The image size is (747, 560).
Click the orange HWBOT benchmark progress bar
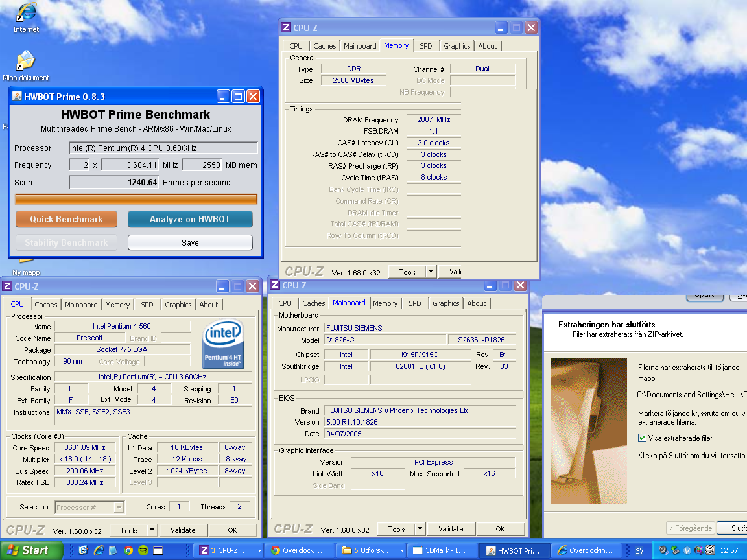coord(136,199)
